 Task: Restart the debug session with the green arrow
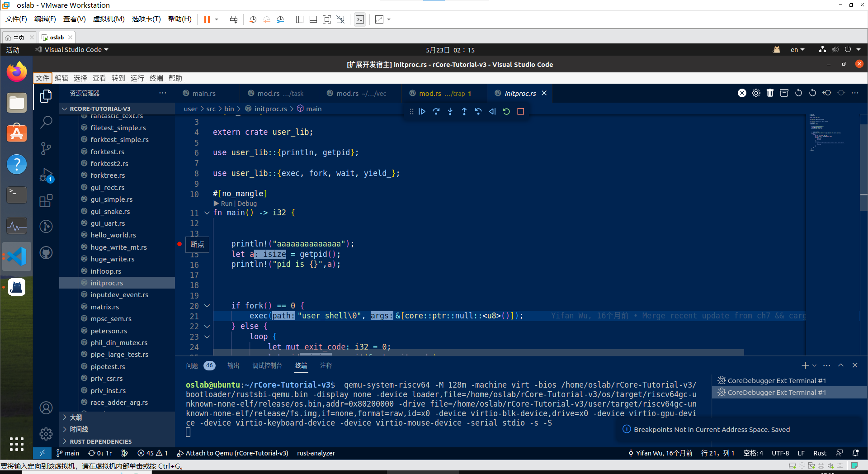tap(506, 111)
